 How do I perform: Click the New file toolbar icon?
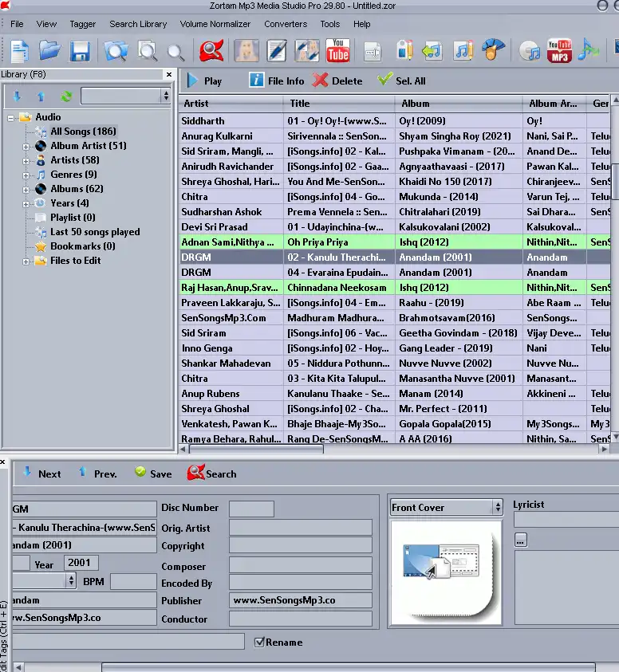point(19,51)
